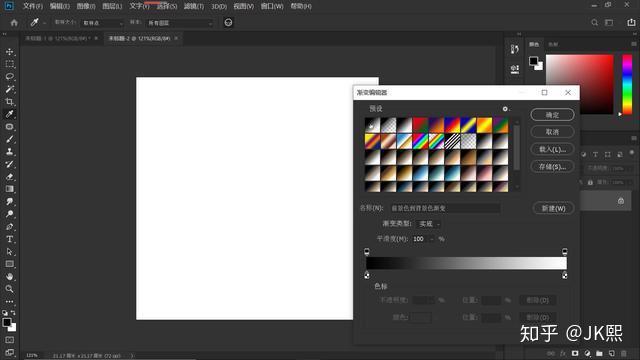Screen dimensions: 640x360
Task: Open the search magnifier at top right
Action: pyautogui.click(x=595, y=23)
